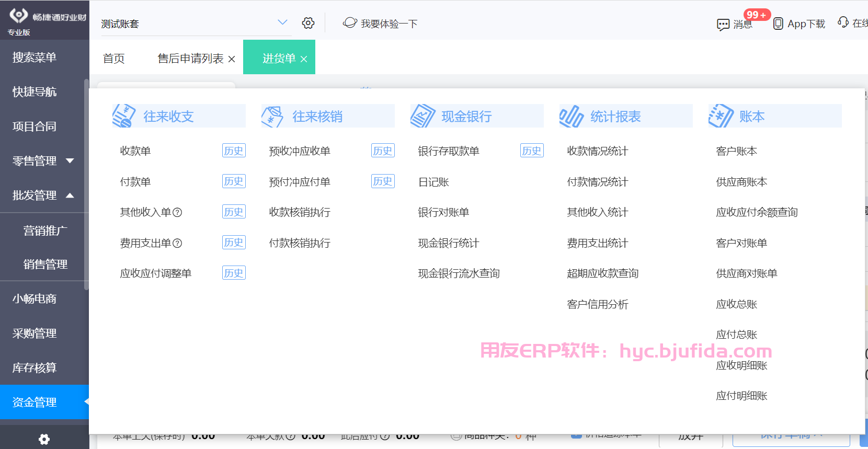Close the 进货单 tab
Image resolution: width=868 pixels, height=449 pixels.
point(304,59)
